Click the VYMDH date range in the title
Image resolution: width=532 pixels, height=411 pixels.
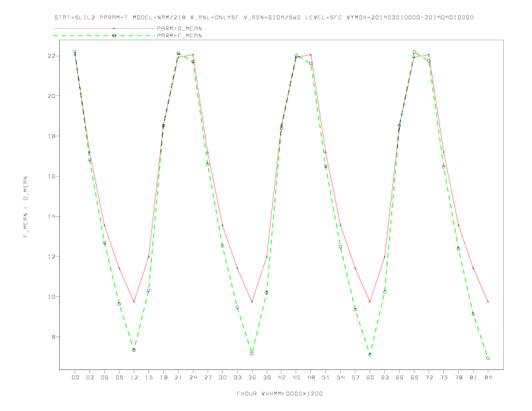410,17
